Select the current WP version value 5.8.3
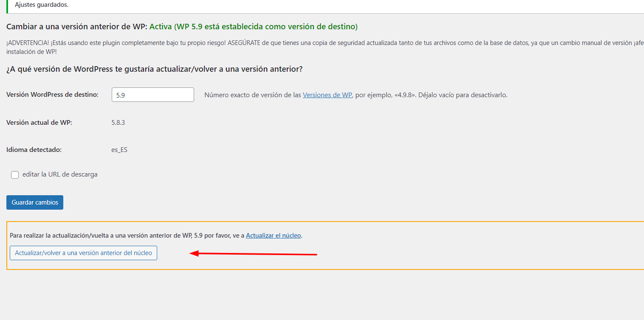 (x=118, y=123)
